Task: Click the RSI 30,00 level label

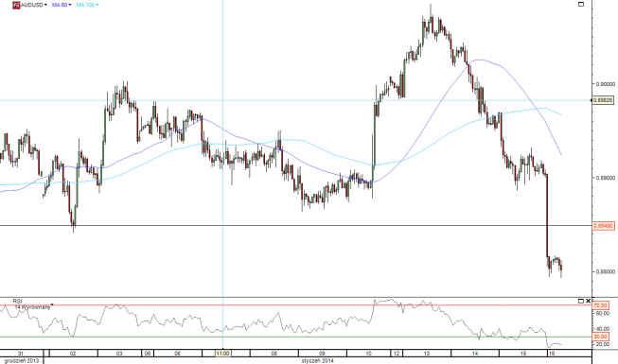Action: (601, 337)
